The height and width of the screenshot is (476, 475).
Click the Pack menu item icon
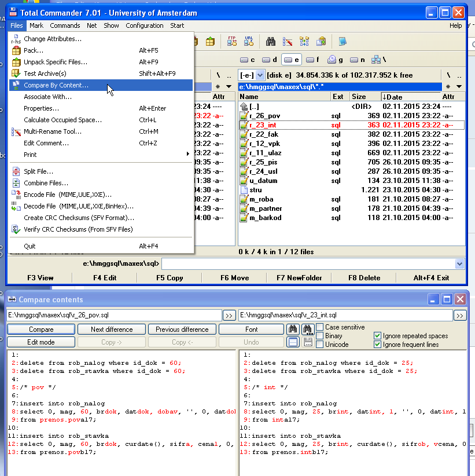click(x=16, y=50)
